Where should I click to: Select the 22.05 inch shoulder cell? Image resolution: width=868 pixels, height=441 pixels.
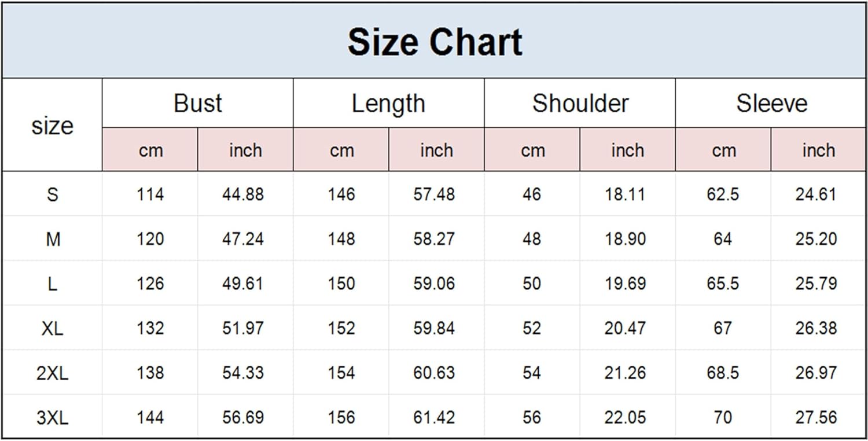(625, 418)
